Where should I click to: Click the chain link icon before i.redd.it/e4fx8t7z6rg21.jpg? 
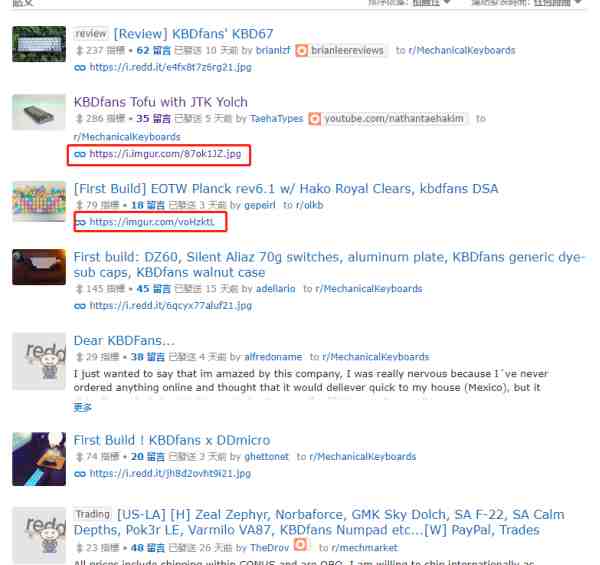[x=80, y=68]
